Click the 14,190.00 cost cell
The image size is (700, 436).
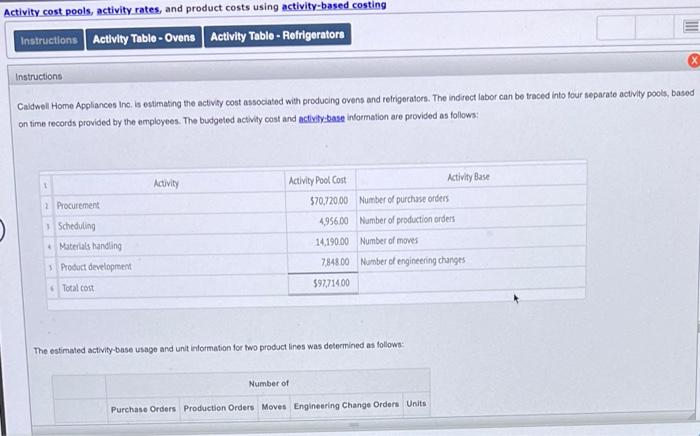coord(322,241)
